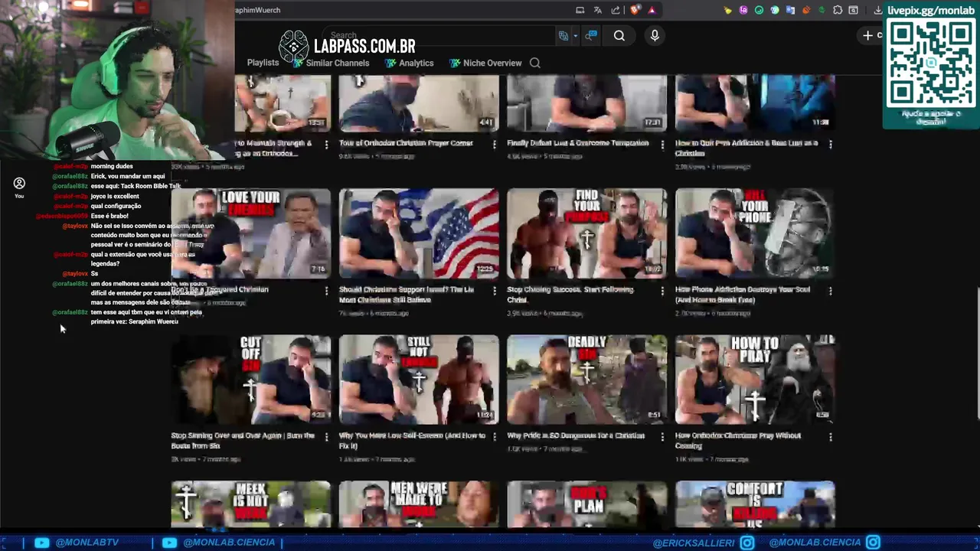
Task: Open menu for Stop Chasing Success video
Action: (x=662, y=291)
